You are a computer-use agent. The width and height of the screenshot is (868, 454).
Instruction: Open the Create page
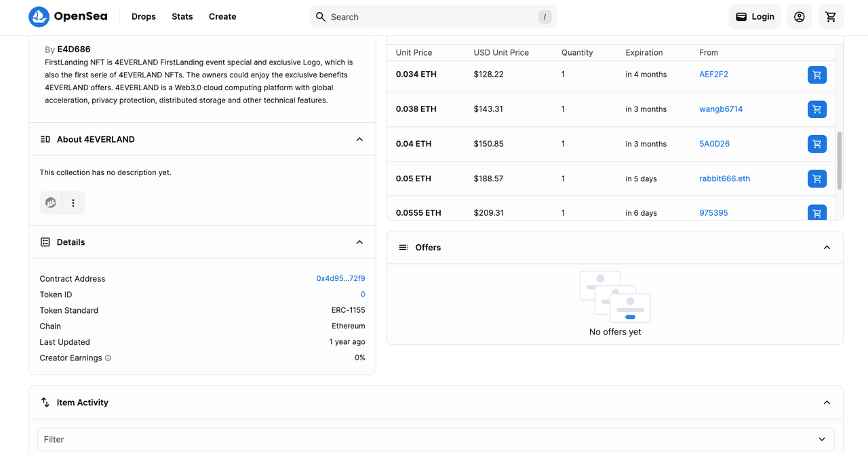coord(222,16)
